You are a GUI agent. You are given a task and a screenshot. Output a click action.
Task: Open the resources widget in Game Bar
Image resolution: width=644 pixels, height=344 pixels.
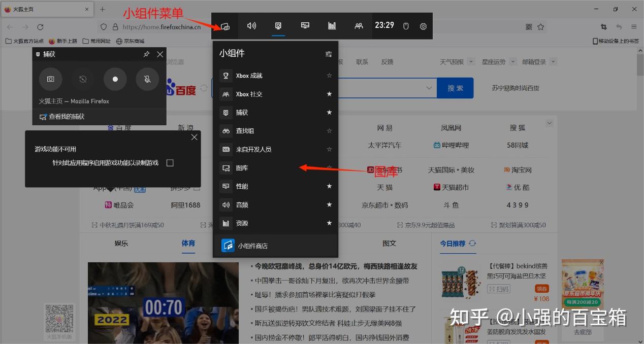(x=332, y=25)
